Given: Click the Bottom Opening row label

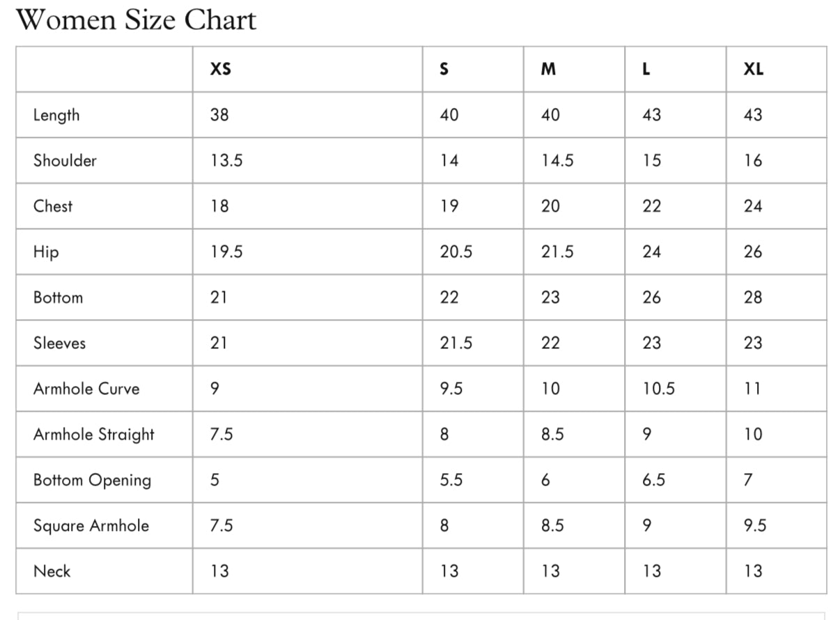Looking at the screenshot, I should click(92, 480).
